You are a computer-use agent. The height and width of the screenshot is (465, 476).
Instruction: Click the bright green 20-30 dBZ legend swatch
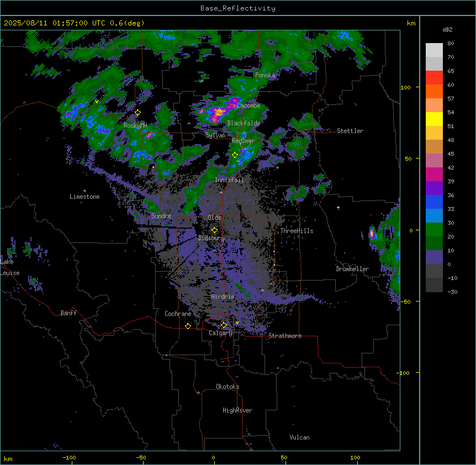click(x=434, y=230)
